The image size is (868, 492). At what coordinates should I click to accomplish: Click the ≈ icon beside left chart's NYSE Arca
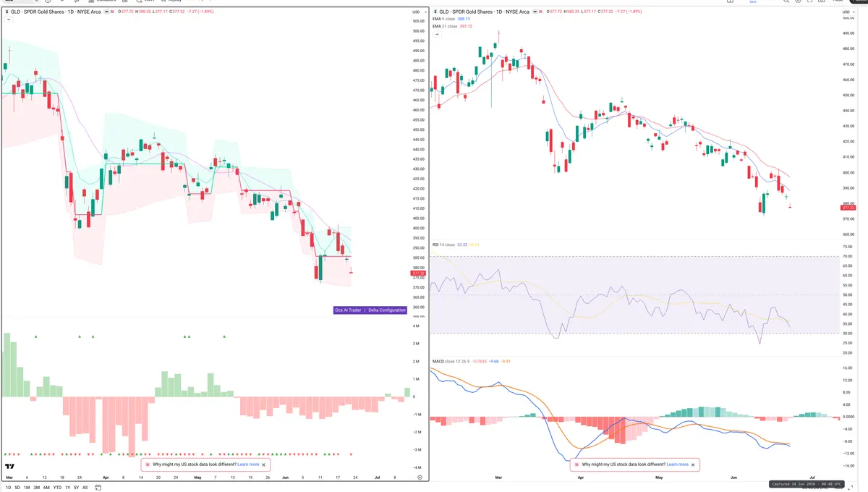pyautogui.click(x=112, y=12)
